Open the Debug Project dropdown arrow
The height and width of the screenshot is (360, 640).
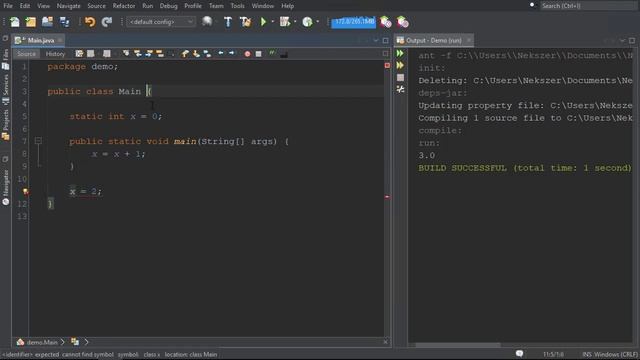(295, 22)
